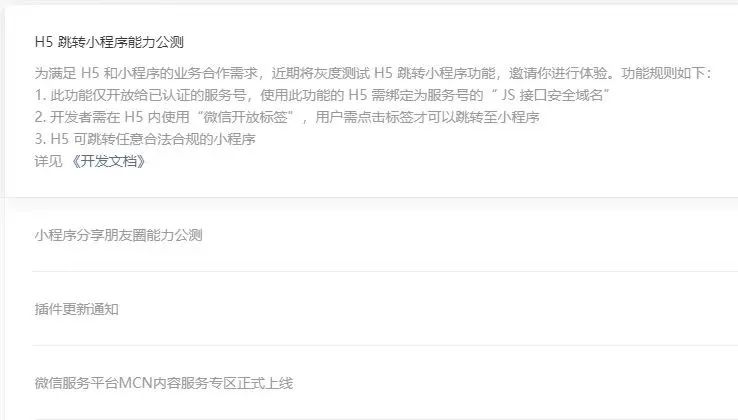Click rule 2 about 微信开放标签

(287, 117)
